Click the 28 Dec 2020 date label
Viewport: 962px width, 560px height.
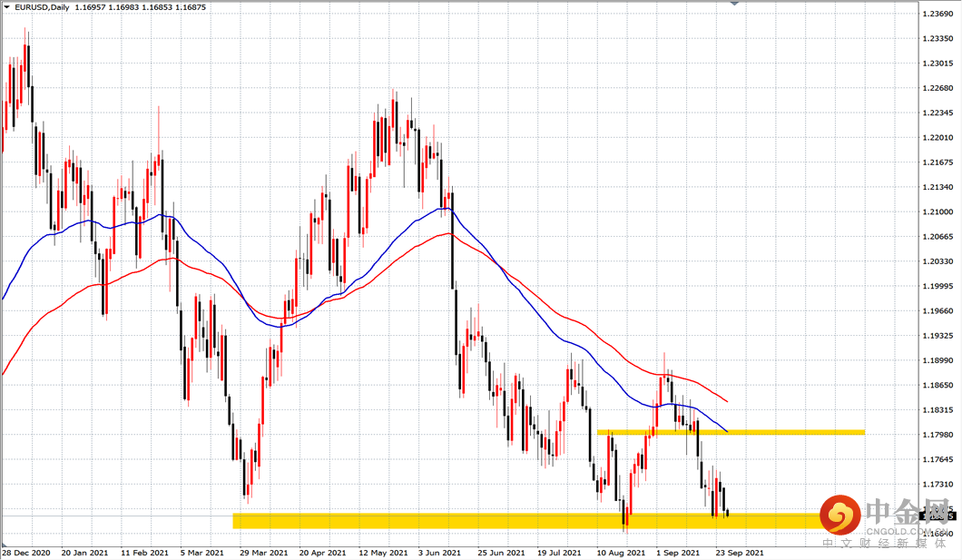(x=26, y=553)
